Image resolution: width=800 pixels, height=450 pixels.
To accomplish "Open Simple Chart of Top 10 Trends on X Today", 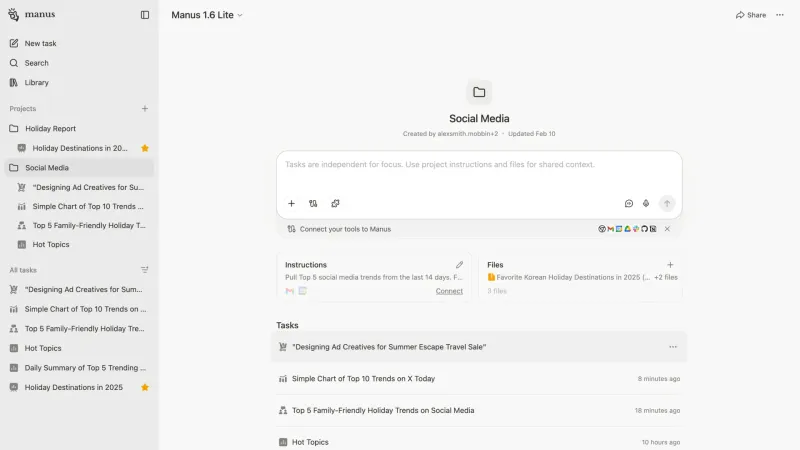I will pyautogui.click(x=479, y=379).
